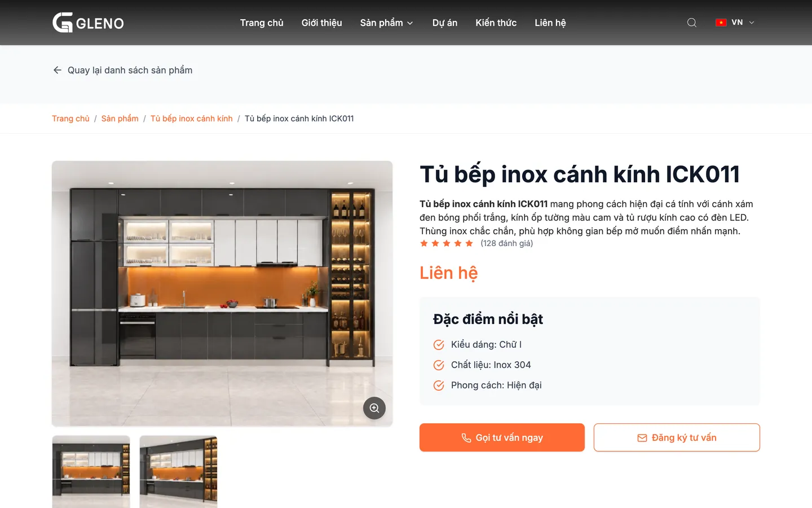This screenshot has height=508, width=812.
Task: Click the envelope icon in Đăng ký tư vấn
Action: pos(642,438)
